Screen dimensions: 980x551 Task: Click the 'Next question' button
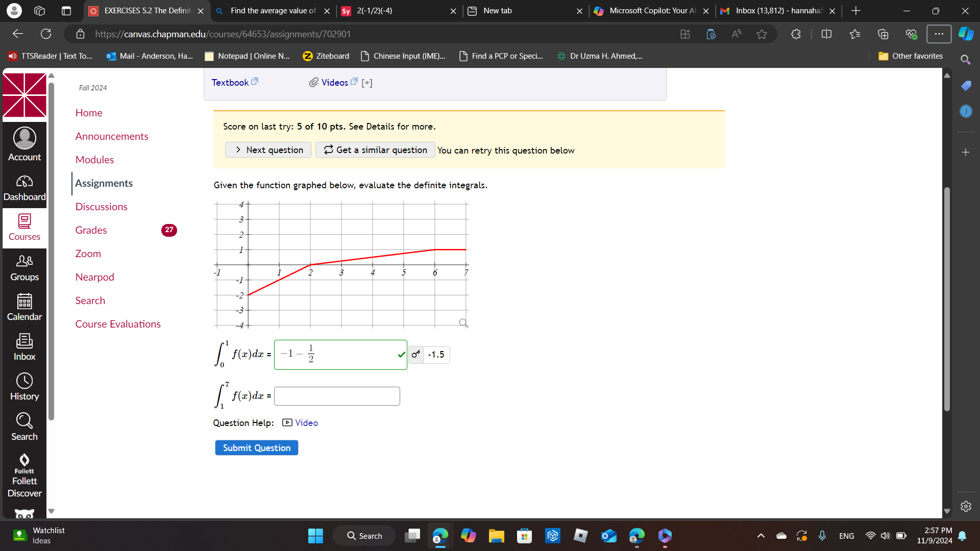[x=268, y=149]
